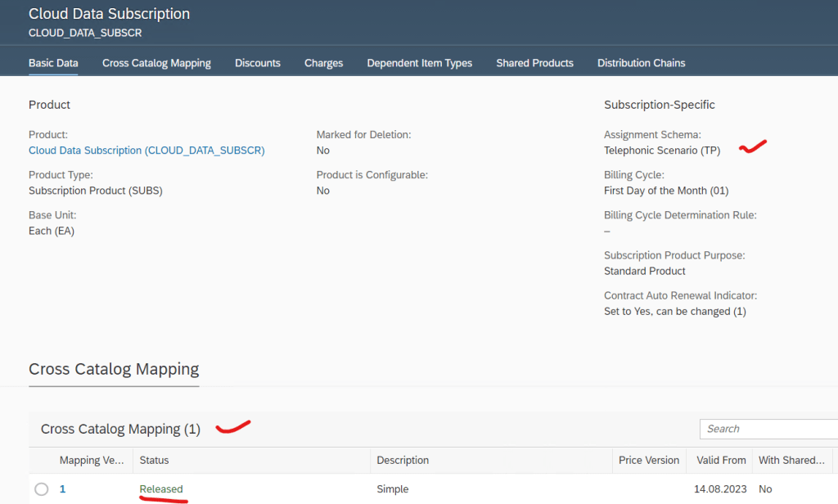The height and width of the screenshot is (504, 838).
Task: Navigate to the Distribution Chains tab
Action: [x=641, y=63]
